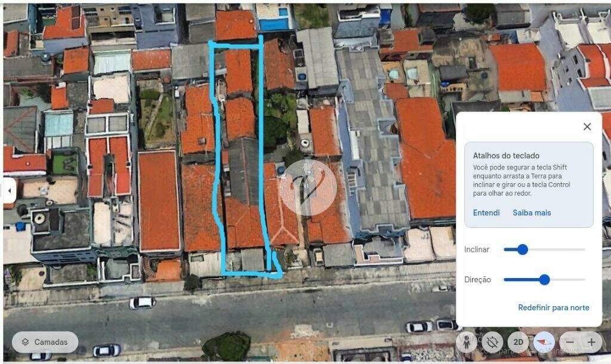Screen dimensions: 611x364
Task: Click the Inclinar slider handle
Action: [x=523, y=249]
